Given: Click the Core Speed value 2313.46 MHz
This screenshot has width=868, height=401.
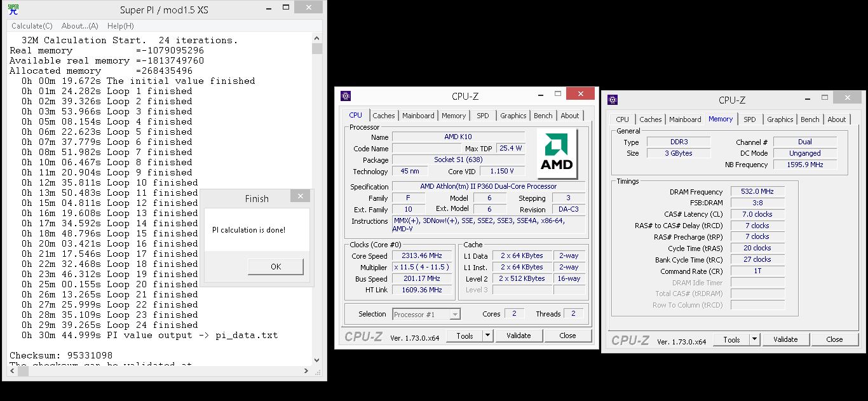Looking at the screenshot, I should click(x=422, y=256).
